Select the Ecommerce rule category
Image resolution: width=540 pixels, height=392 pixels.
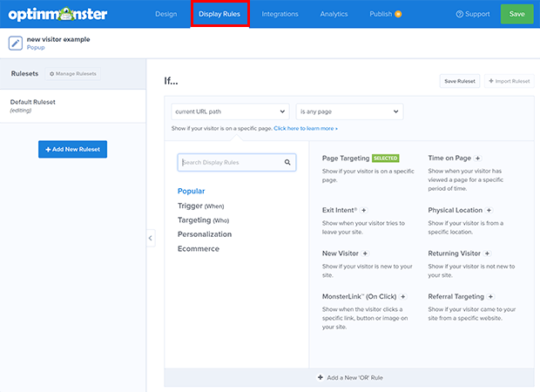(x=199, y=249)
